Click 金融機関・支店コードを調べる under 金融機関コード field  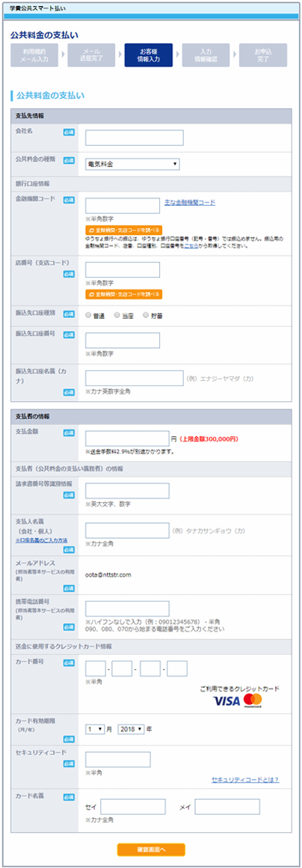[x=124, y=229]
